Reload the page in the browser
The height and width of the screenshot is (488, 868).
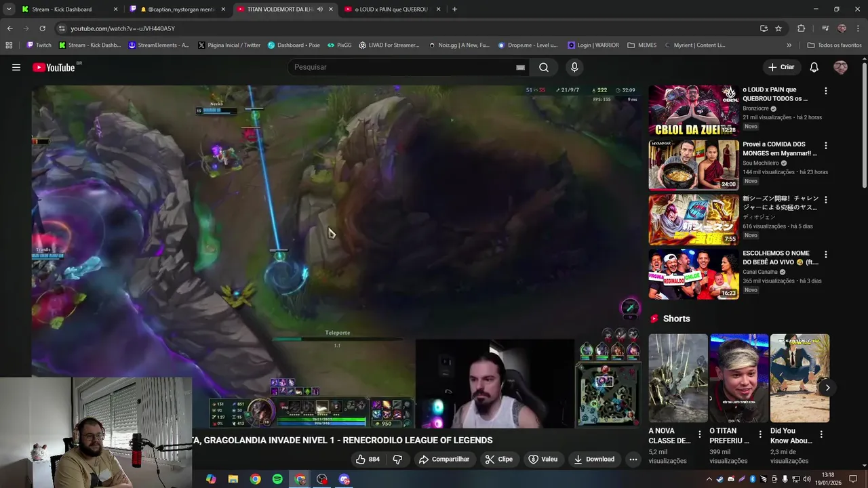point(42,28)
